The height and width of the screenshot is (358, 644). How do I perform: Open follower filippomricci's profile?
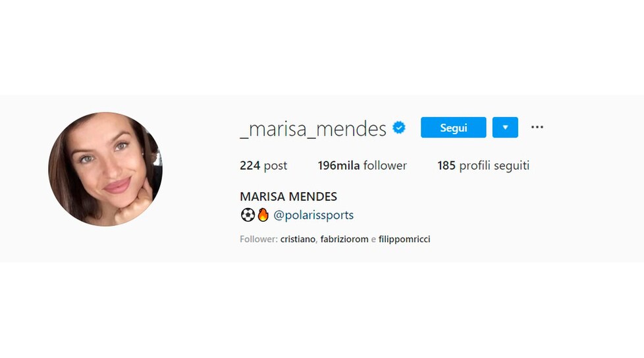click(404, 239)
